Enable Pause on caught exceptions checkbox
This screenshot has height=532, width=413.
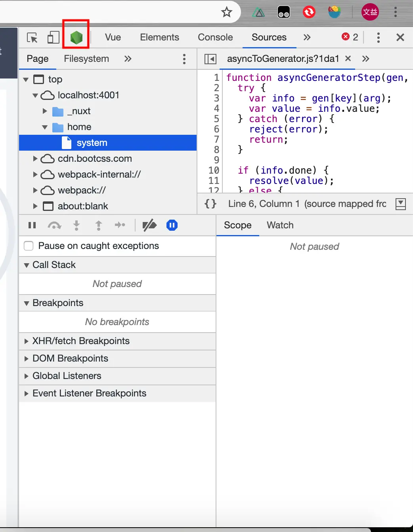point(29,246)
